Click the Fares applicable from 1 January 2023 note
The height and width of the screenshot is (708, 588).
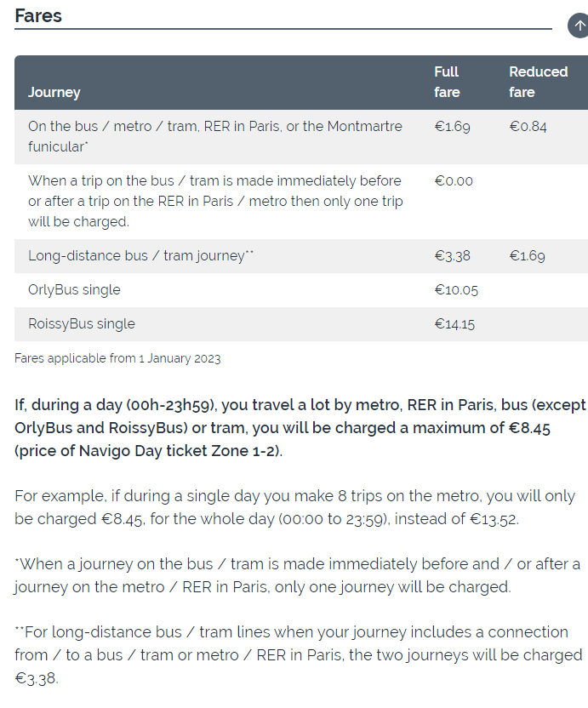click(x=117, y=358)
